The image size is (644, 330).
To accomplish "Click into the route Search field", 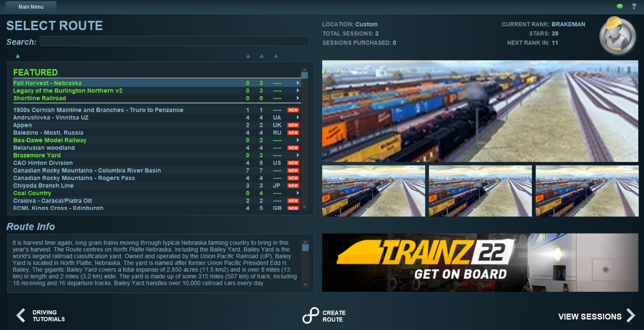I will [174, 41].
